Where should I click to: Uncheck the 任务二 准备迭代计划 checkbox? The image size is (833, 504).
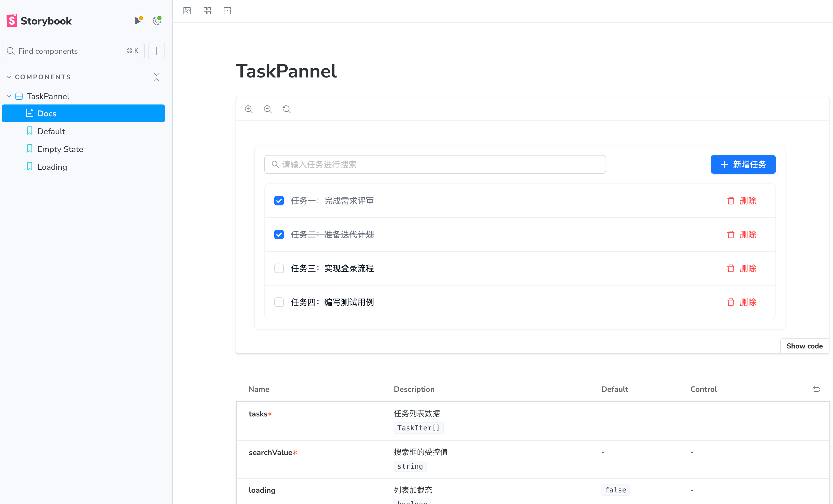click(279, 234)
